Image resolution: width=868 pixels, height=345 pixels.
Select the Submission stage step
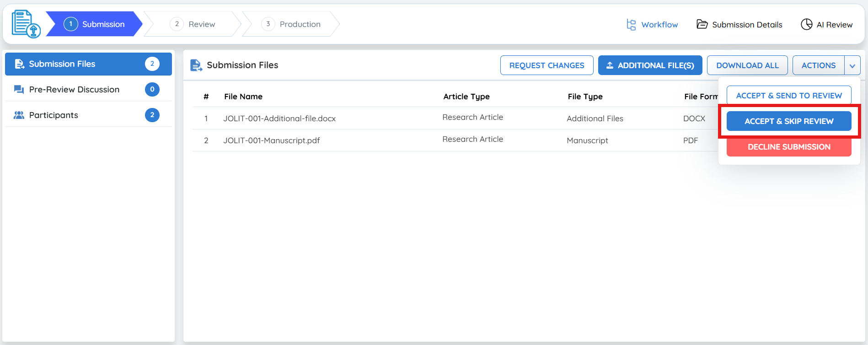tap(94, 24)
